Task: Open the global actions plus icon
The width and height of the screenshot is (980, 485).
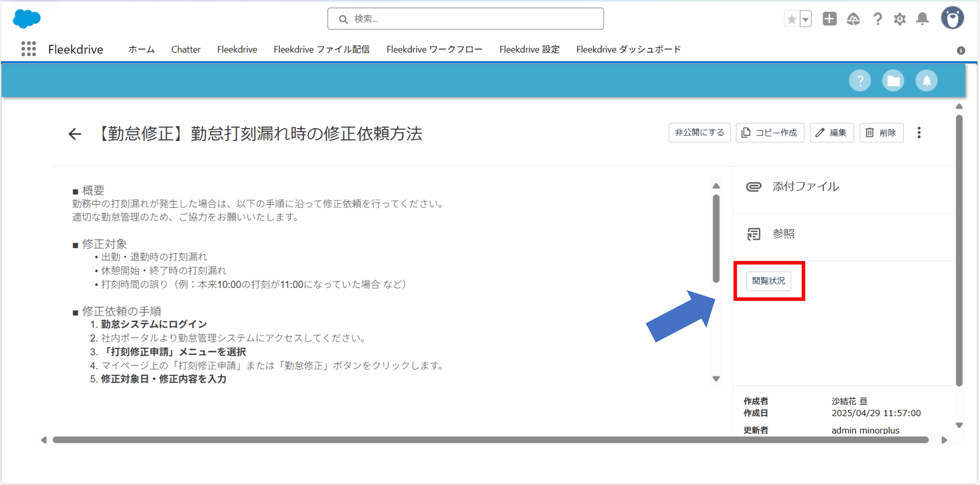Action: coord(829,19)
